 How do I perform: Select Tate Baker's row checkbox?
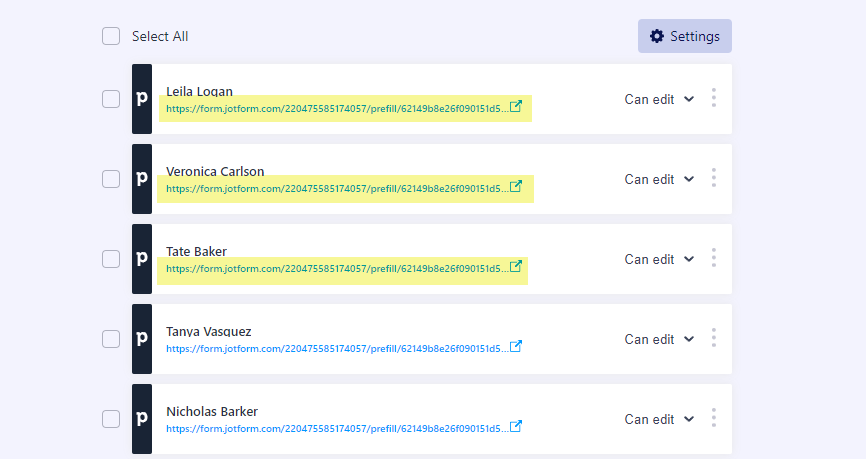click(x=111, y=259)
